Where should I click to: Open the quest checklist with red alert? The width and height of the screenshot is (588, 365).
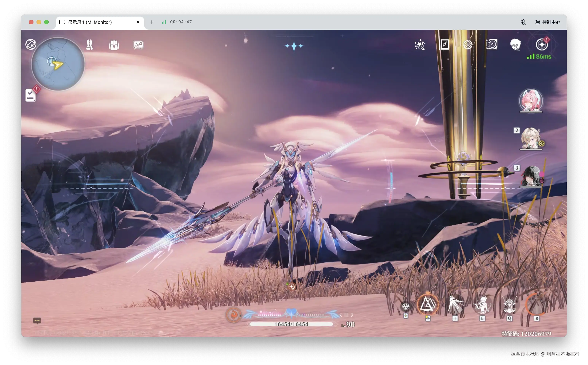[31, 95]
